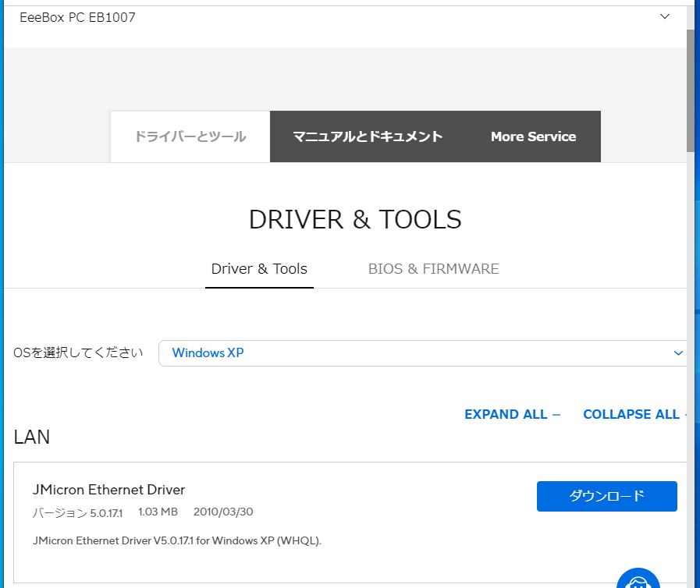Screen dimensions: 700x588
Task: Click the 2010/03/30 release date
Action: [223, 512]
